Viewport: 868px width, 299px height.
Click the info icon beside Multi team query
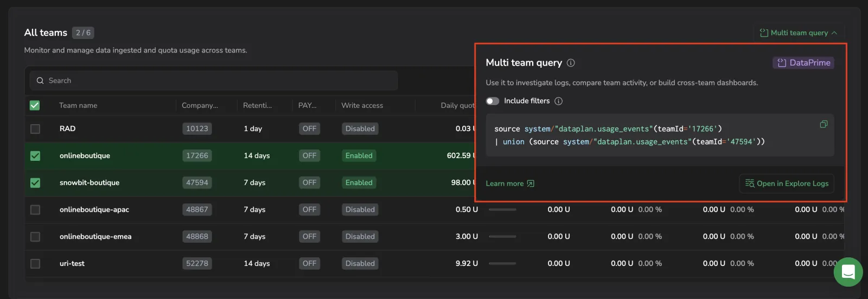coord(571,63)
